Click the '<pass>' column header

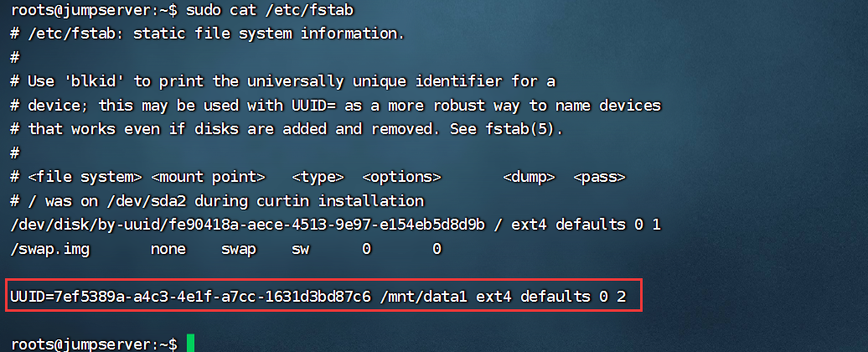(599, 177)
